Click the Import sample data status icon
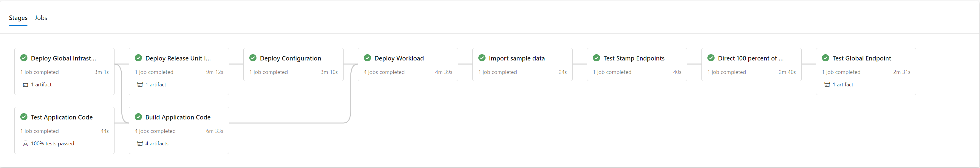Screen dimensions: 980x168 (482, 58)
